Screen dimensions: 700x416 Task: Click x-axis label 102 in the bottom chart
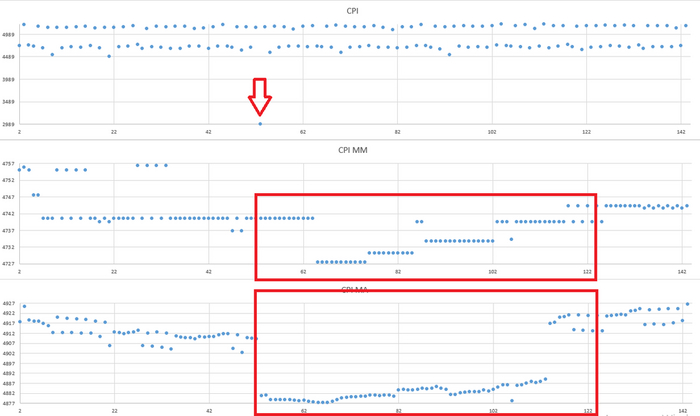(493, 411)
